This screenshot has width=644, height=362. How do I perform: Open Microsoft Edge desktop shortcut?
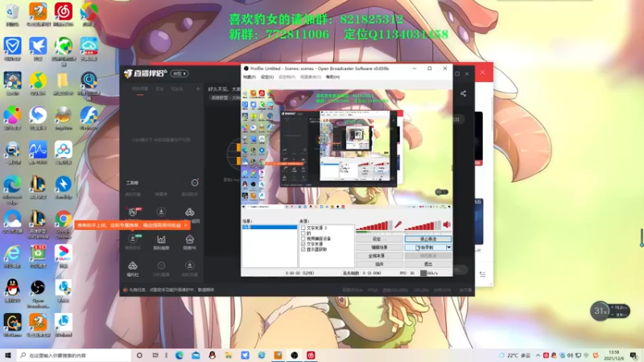(x=12, y=190)
